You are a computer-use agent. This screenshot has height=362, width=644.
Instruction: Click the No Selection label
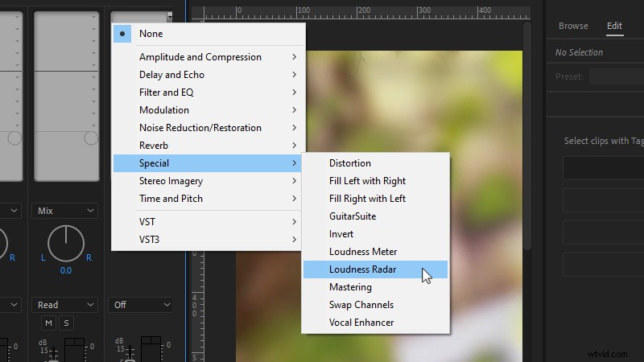point(579,52)
